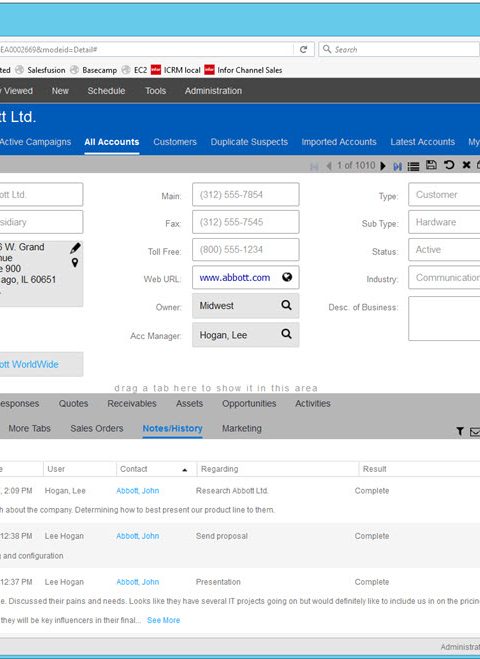Open the Administration menu
The width and height of the screenshot is (480, 659).
(x=214, y=91)
